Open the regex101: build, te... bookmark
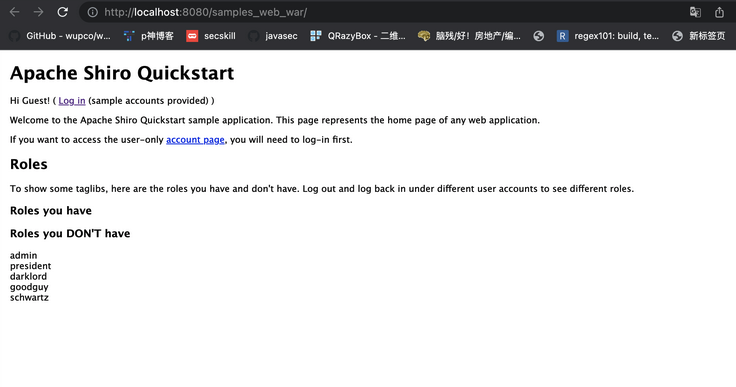This screenshot has width=736, height=387. [x=608, y=36]
